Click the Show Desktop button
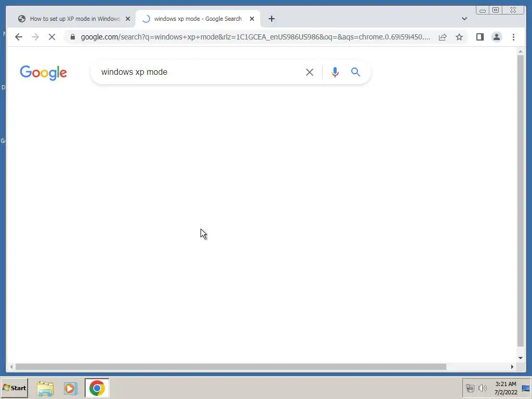Viewport: 532px width, 399px height. click(x=526, y=388)
